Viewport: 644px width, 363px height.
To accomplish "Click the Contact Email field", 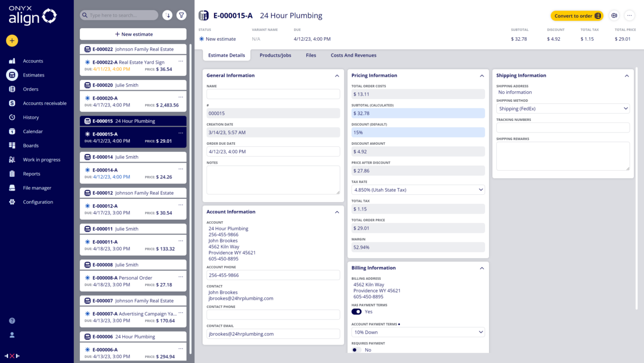I will [x=273, y=334].
